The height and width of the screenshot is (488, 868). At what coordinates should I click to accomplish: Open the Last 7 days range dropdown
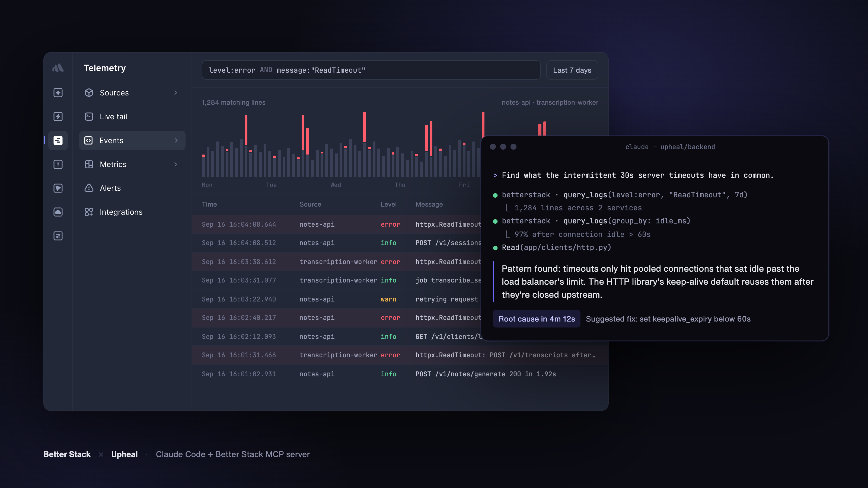pyautogui.click(x=572, y=70)
